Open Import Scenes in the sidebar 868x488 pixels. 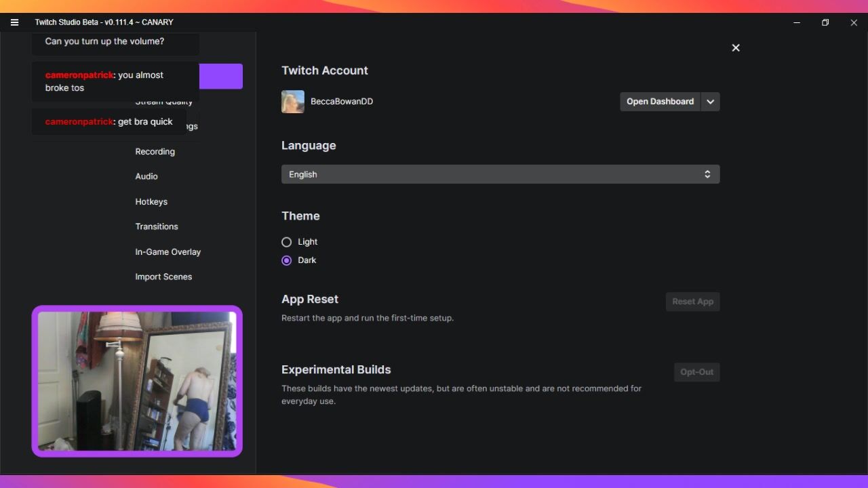coord(163,277)
